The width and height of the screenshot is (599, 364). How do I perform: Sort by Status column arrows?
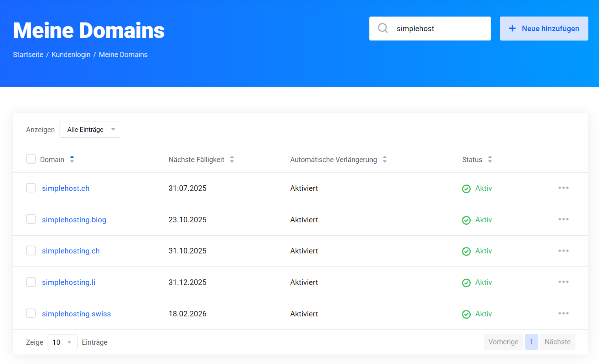point(490,159)
